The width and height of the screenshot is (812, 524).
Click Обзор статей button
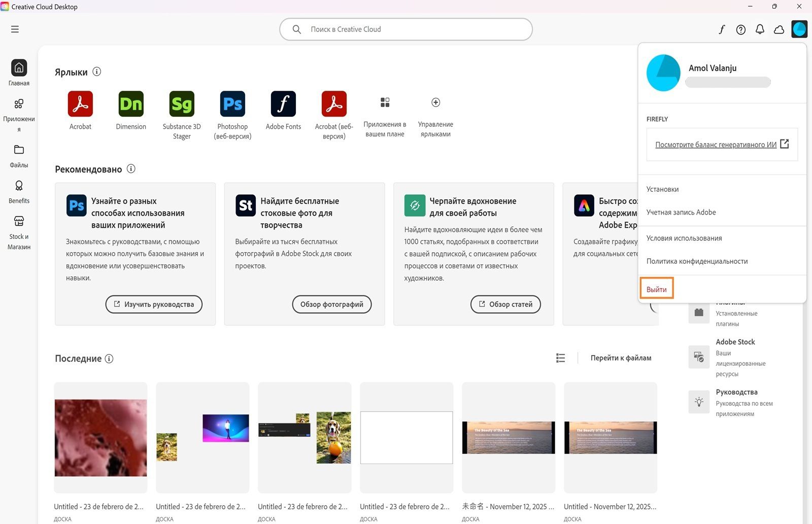(505, 304)
